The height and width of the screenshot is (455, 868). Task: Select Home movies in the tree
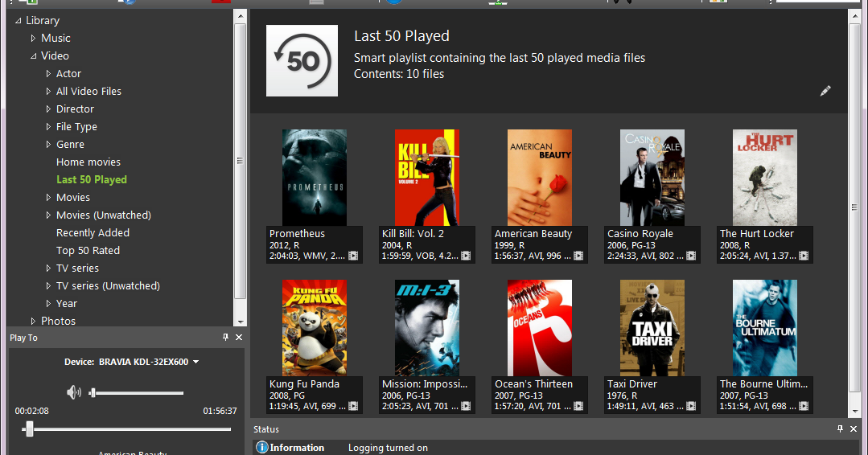(x=88, y=162)
